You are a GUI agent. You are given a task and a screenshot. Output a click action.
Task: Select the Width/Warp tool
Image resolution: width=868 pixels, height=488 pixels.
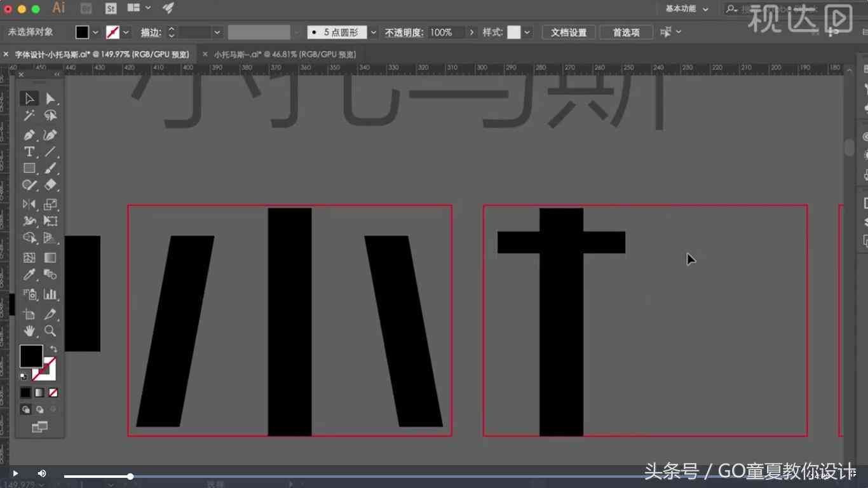(29, 221)
